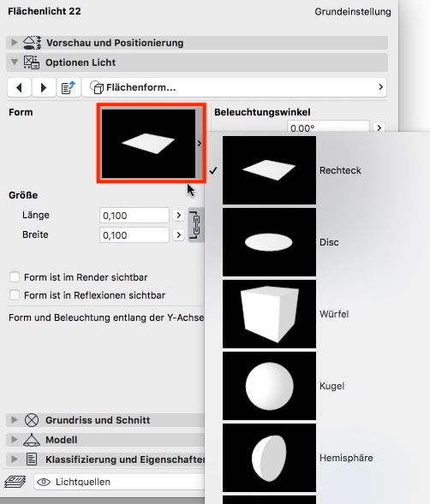Click the previous page arrow icon
This screenshot has height=504, width=430.
coord(20,87)
